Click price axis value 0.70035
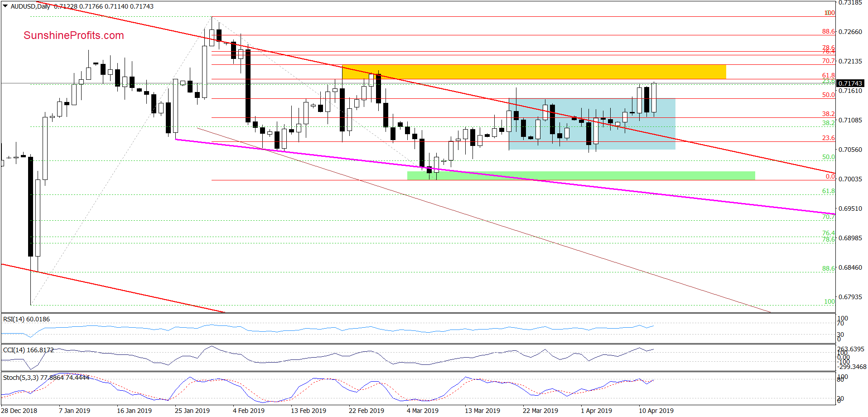Viewport: 868px width, 417px height. (x=850, y=179)
